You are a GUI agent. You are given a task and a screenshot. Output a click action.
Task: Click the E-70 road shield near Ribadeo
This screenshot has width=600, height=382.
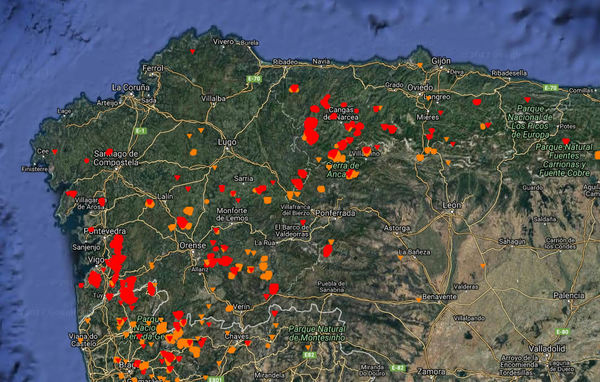(254, 79)
